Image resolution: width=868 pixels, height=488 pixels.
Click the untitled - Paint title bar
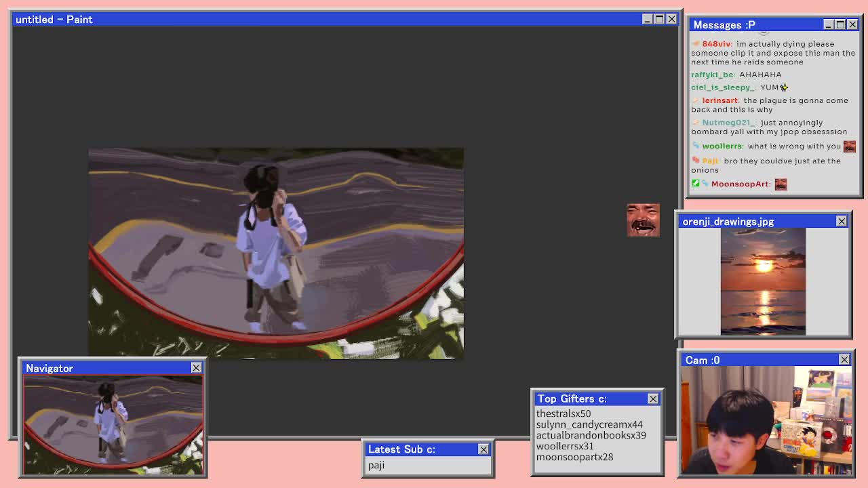(x=346, y=19)
